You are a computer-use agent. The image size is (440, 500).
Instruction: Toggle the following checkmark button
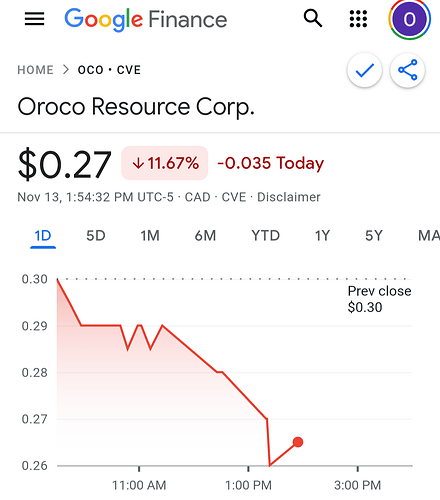(x=365, y=70)
